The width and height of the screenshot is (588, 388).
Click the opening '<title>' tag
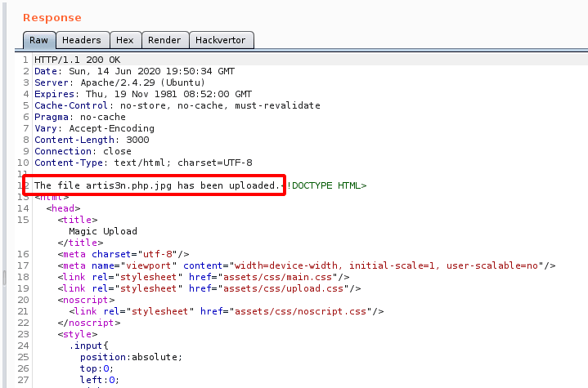(78, 220)
